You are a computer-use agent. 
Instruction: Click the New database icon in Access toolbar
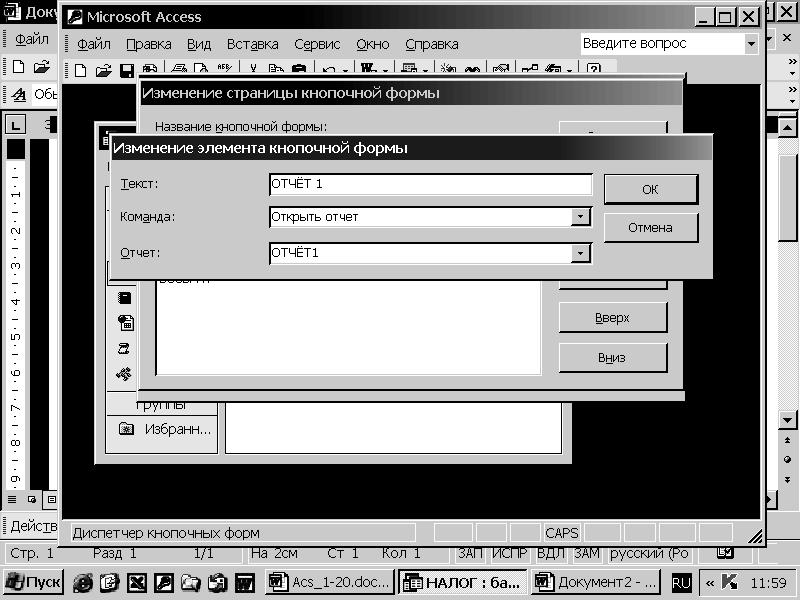pos(80,70)
